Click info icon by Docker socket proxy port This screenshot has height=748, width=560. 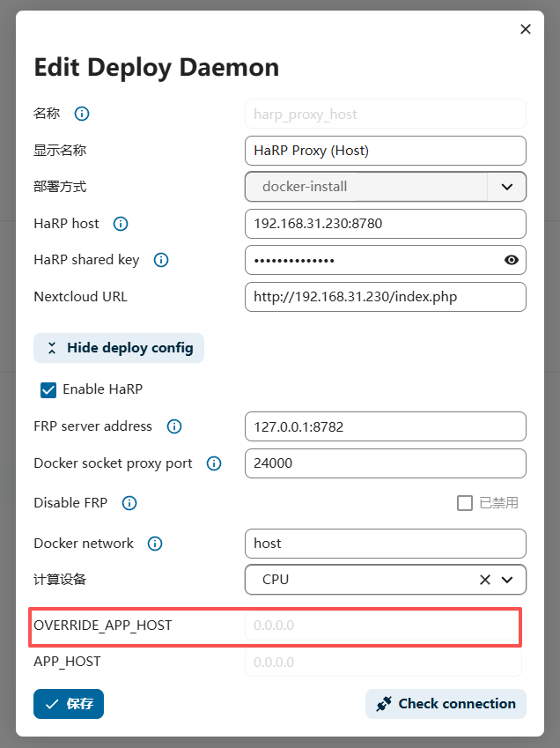213,463
